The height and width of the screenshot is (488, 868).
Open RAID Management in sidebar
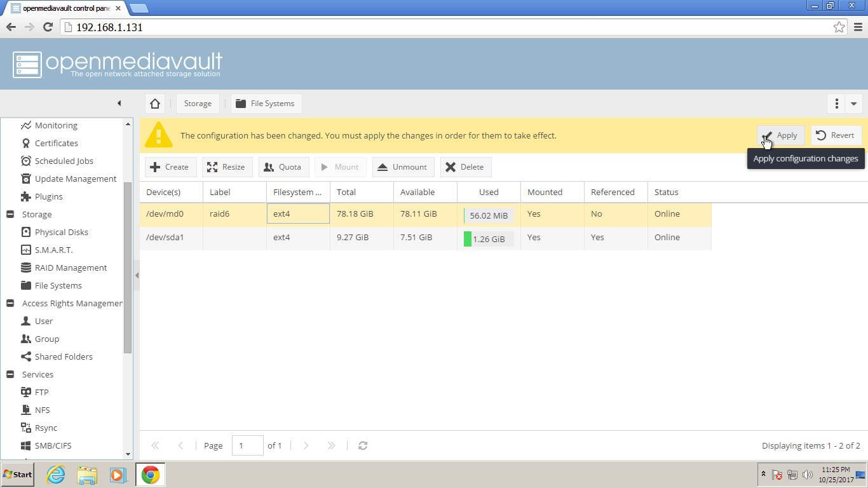click(x=71, y=268)
